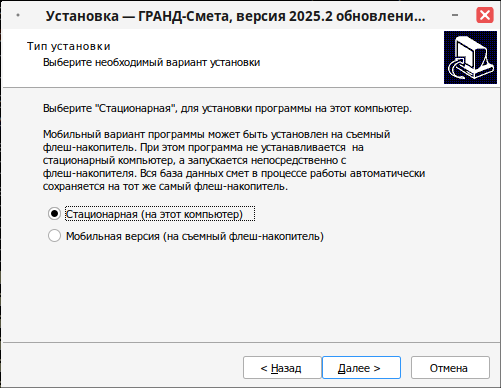Click the line "сохраняется на тот же самый флеш-накопитель"
The width and height of the screenshot is (501, 388).
[165, 186]
